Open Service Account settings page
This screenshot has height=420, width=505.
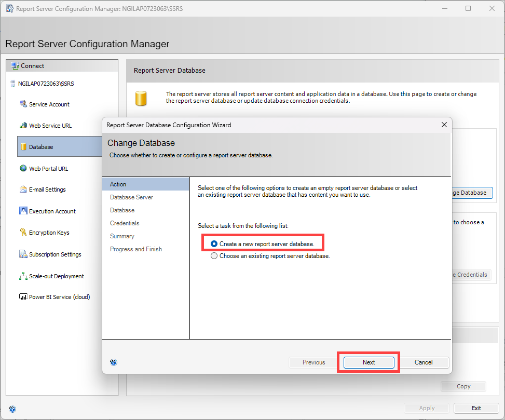click(49, 104)
